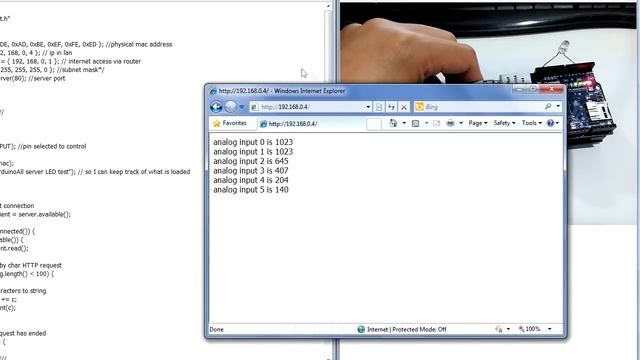
Task: Click the line 'analog input 4 is 204'
Action: pyautogui.click(x=251, y=180)
